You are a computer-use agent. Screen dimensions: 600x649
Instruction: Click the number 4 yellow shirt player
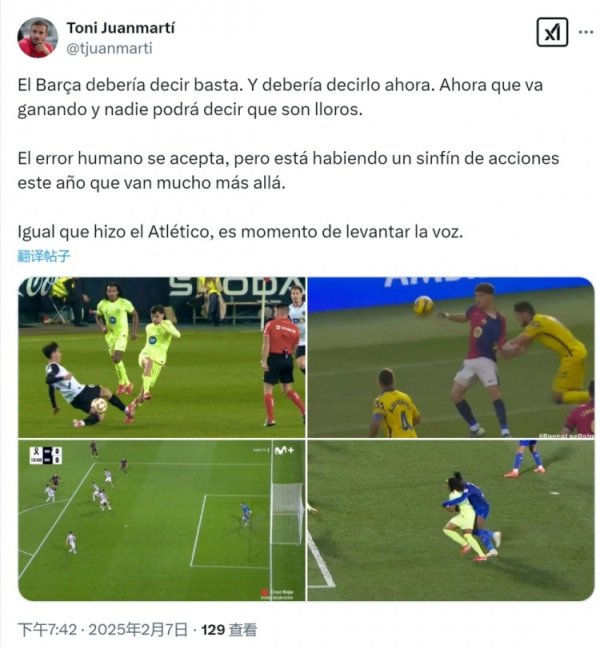[x=395, y=404]
